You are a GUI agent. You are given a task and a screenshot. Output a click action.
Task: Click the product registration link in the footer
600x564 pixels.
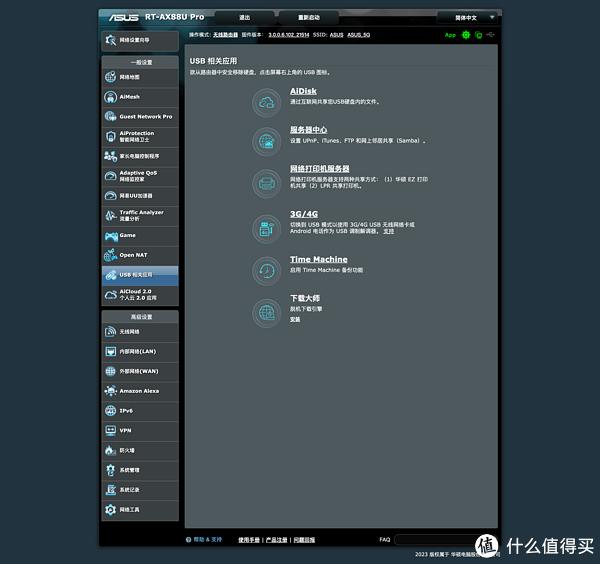(276, 540)
